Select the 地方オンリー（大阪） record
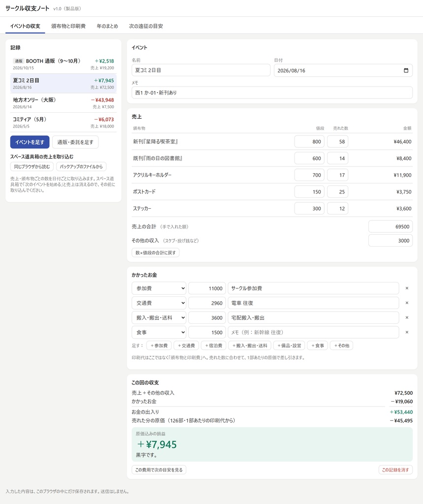423x504 pixels. [x=63, y=103]
